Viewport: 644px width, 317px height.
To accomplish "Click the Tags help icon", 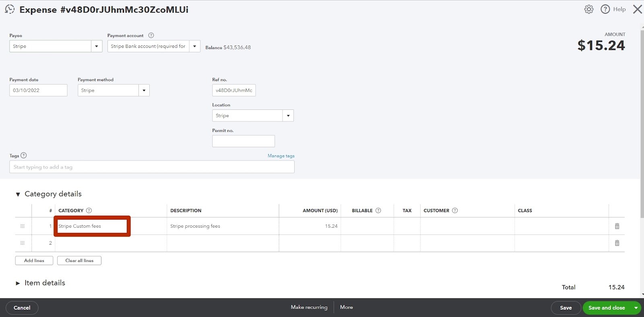I will (23, 155).
